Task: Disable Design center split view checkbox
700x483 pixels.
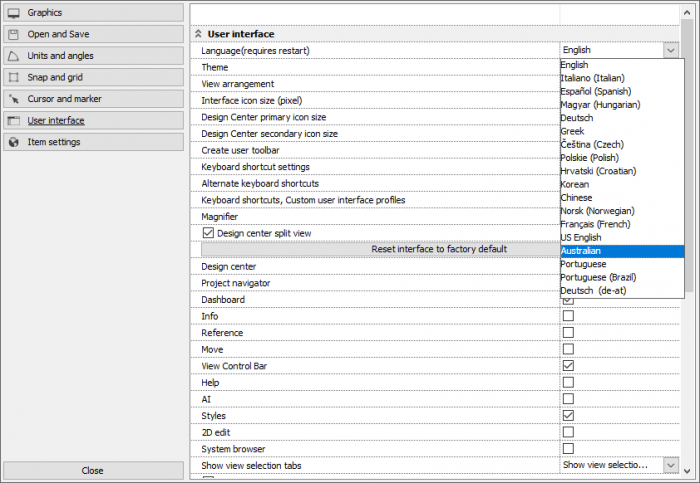Action: point(209,233)
